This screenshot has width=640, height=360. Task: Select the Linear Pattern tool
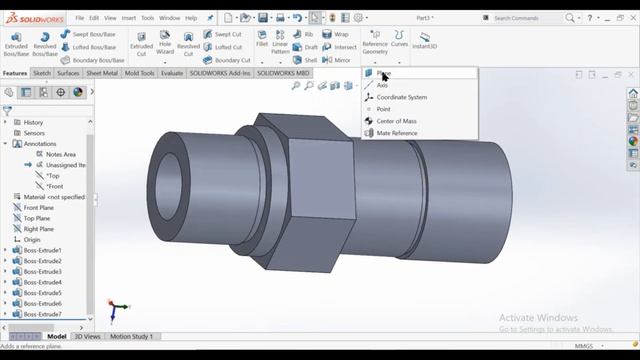pyautogui.click(x=280, y=42)
